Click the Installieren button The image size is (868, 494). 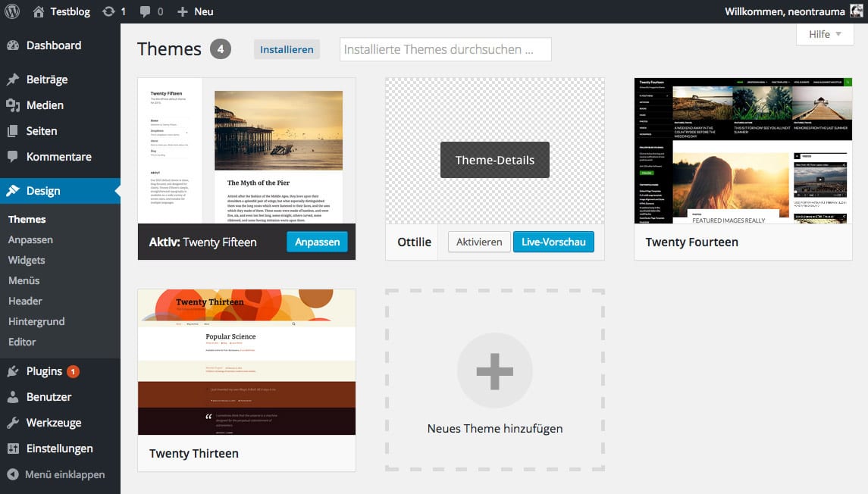click(x=287, y=49)
